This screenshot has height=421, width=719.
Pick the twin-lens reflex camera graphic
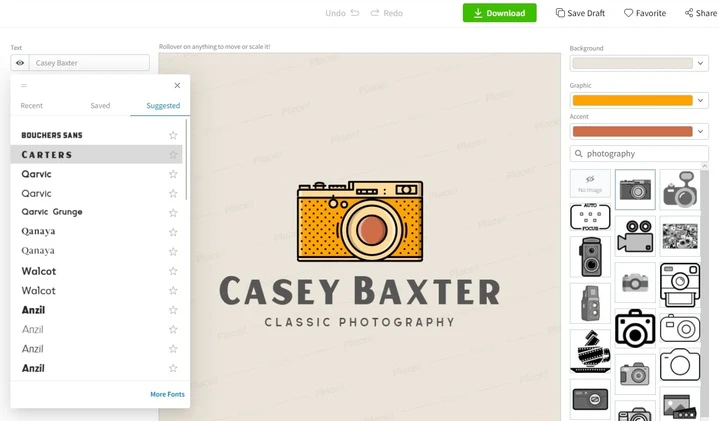point(590,257)
